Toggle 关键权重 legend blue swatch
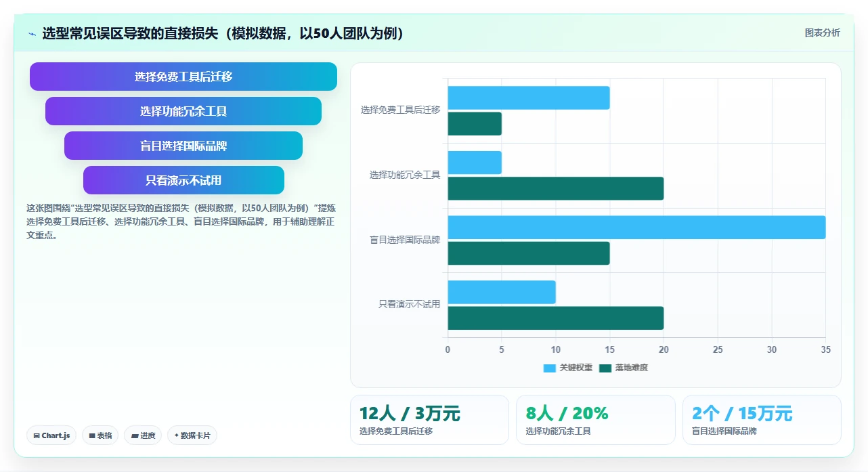The image size is (868, 472). pos(550,368)
